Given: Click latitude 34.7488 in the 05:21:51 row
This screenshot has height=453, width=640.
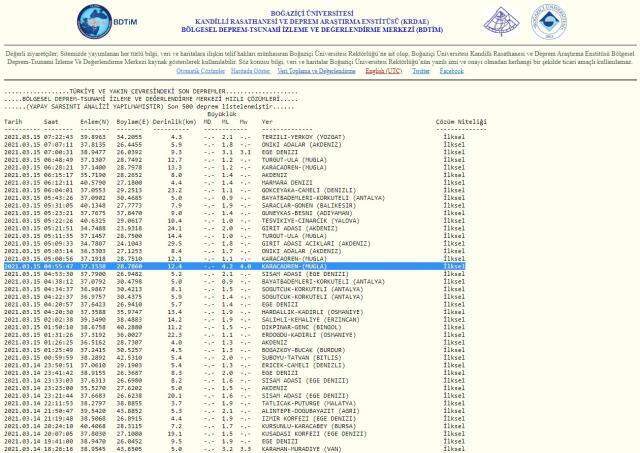Looking at the screenshot, I should coord(93,229).
